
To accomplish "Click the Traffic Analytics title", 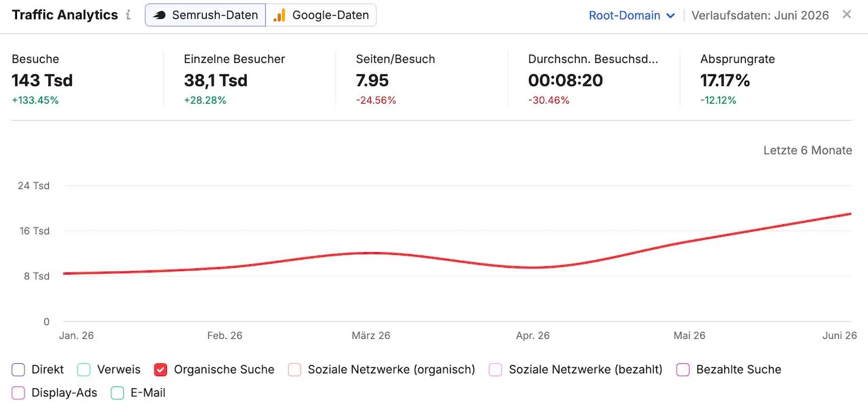I will coord(65,15).
